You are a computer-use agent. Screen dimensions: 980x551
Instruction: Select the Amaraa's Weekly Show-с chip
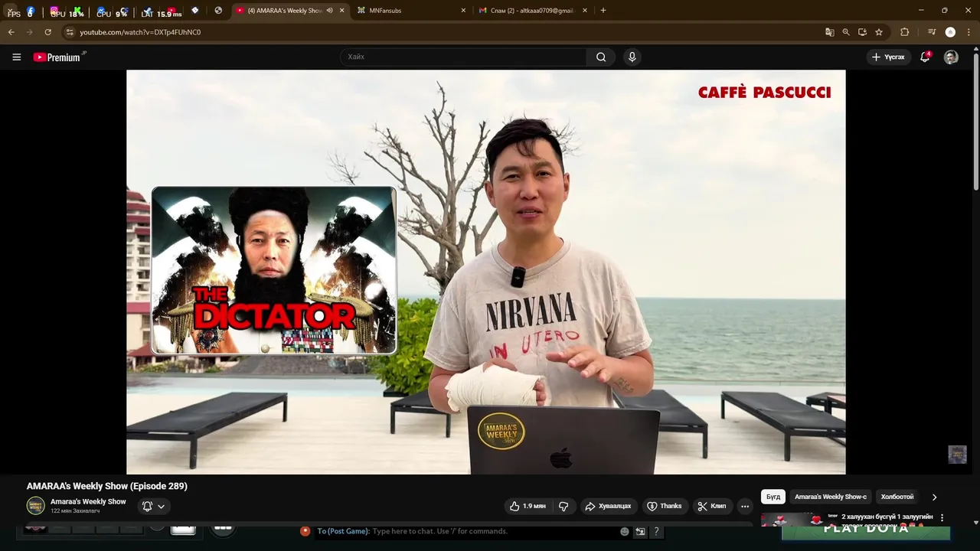click(831, 497)
